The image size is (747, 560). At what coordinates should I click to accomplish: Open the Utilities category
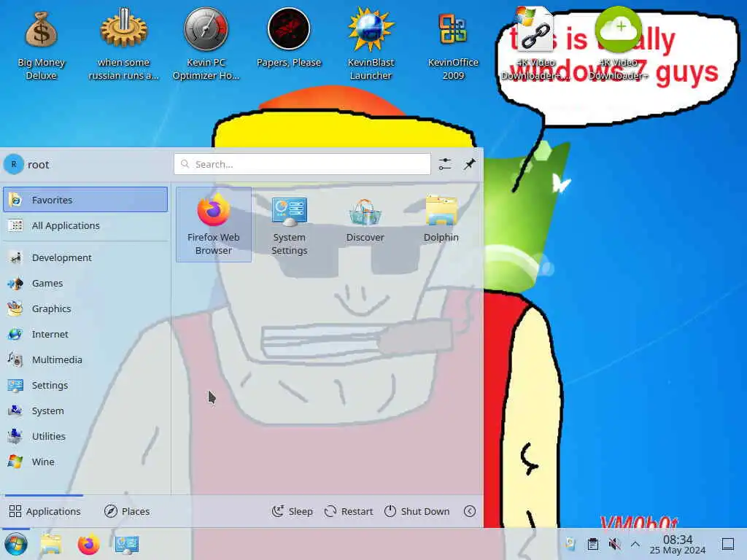85,436
